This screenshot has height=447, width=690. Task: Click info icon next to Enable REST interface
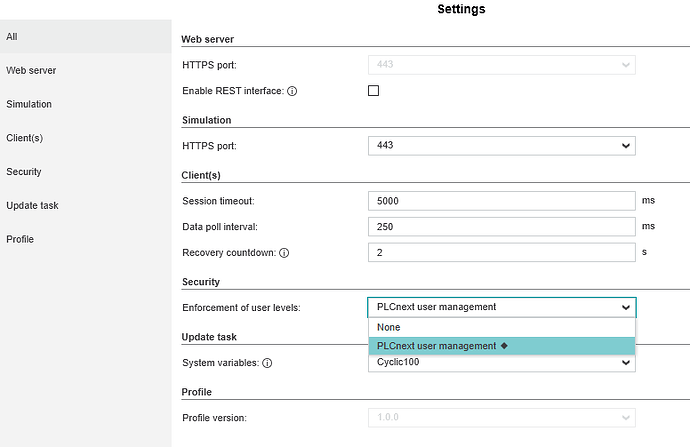coord(293,91)
